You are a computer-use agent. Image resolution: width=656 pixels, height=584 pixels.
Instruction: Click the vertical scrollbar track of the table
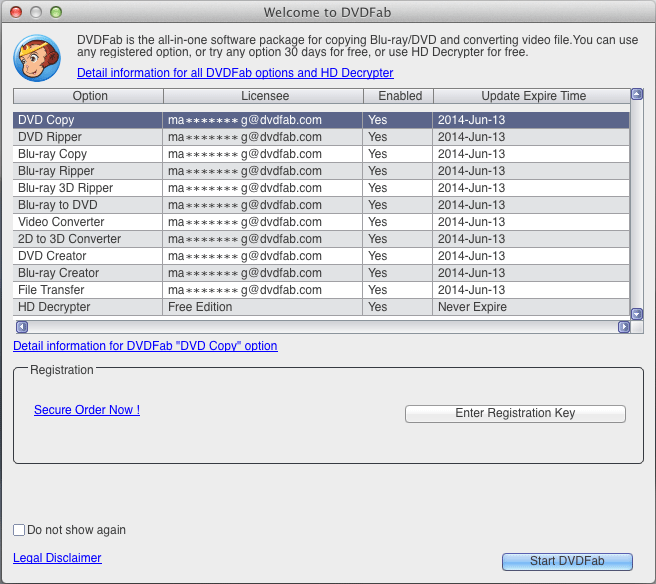(637, 204)
